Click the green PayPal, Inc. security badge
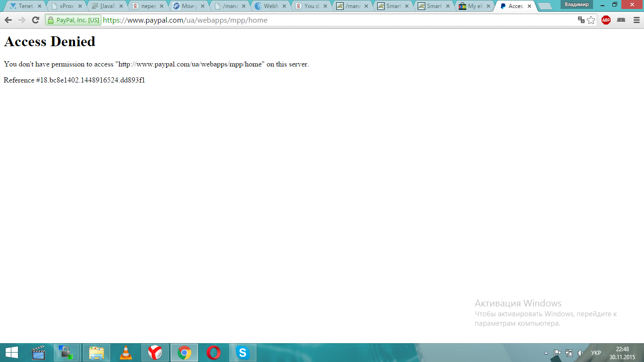The height and width of the screenshot is (362, 644). click(73, 20)
